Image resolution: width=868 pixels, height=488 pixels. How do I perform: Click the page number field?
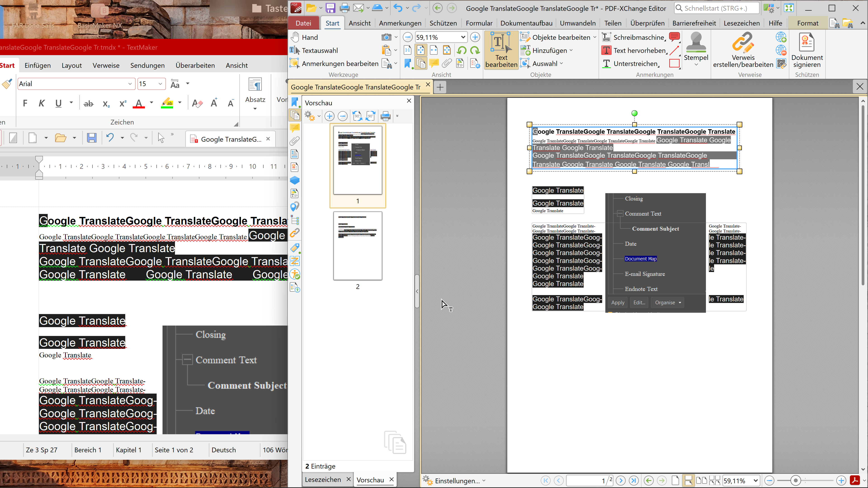589,481
